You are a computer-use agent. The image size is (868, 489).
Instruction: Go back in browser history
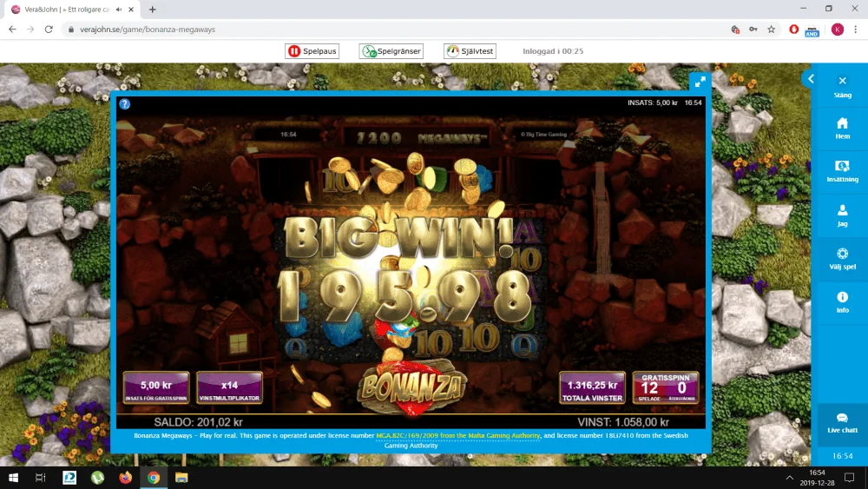coord(12,30)
